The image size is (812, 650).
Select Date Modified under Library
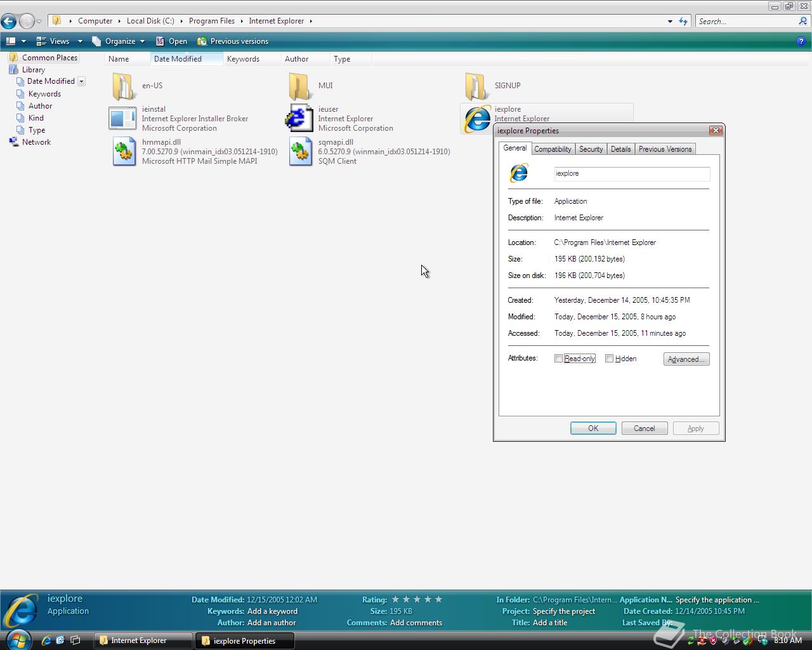click(x=51, y=81)
